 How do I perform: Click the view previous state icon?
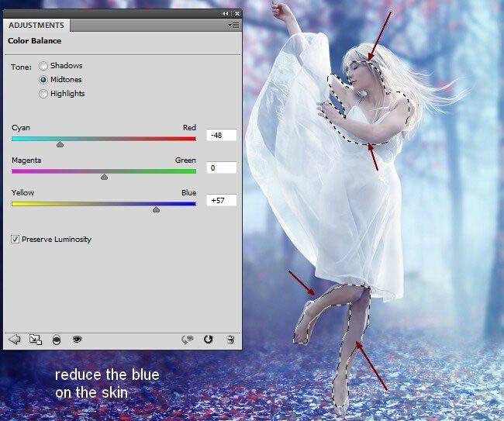[188, 340]
